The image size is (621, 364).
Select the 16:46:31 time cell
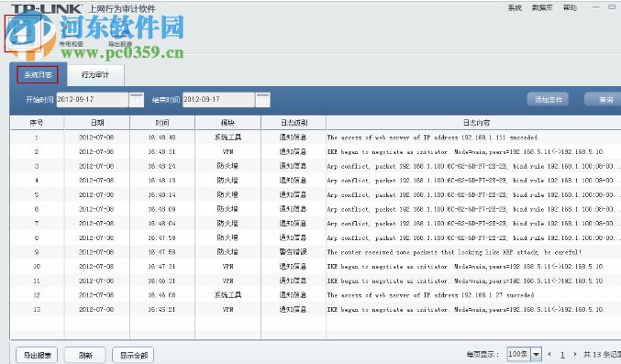(162, 281)
